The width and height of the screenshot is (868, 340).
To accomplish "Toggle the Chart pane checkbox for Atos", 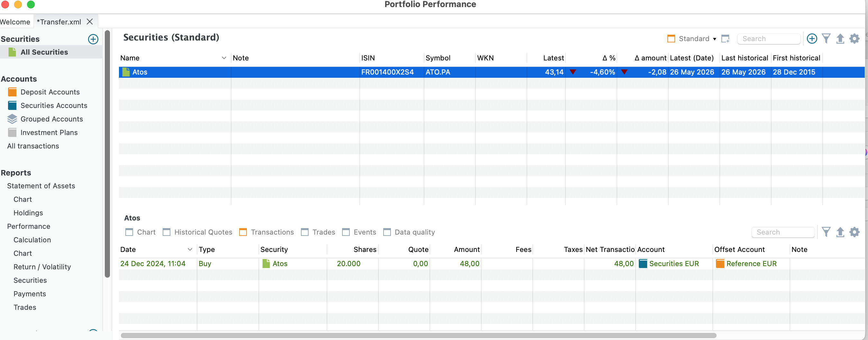I will point(129,232).
